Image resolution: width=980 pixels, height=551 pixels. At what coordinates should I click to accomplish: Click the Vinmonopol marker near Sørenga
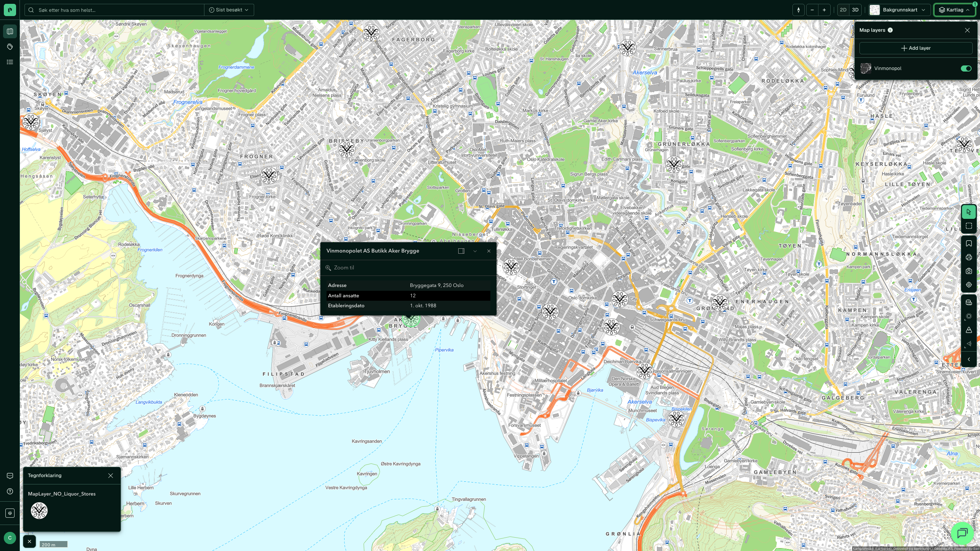pos(676,419)
